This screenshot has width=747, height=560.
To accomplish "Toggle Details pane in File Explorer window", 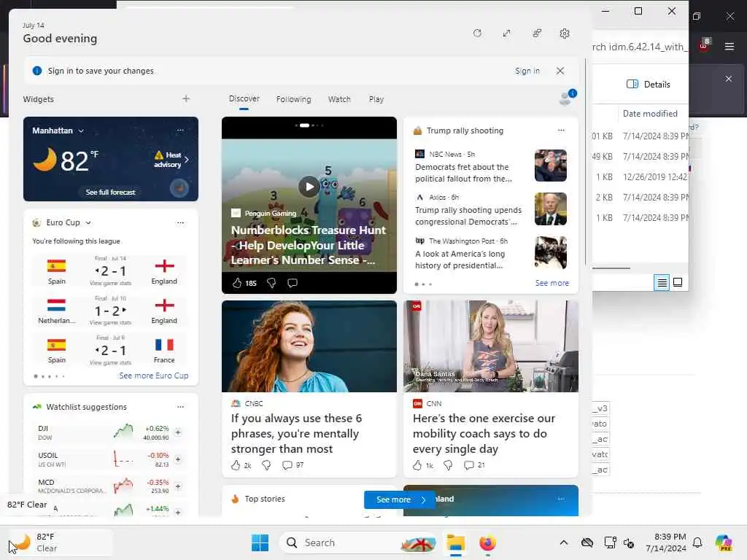I will 649,85.
